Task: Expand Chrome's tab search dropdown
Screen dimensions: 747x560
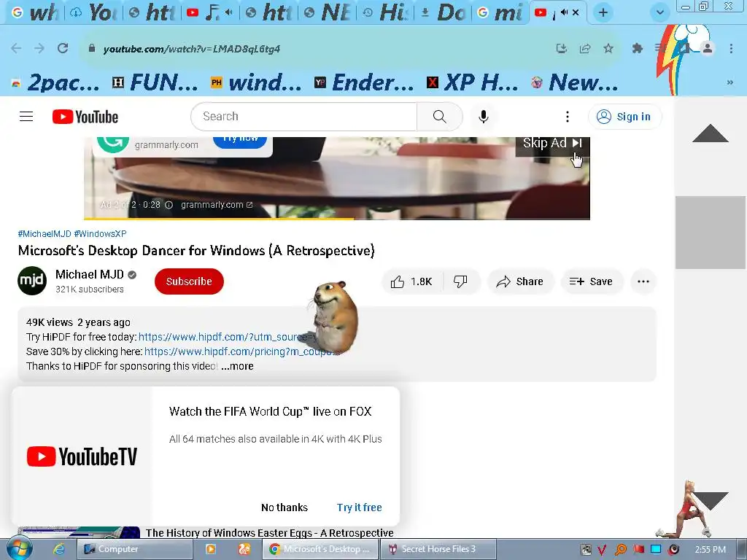Action: point(659,13)
